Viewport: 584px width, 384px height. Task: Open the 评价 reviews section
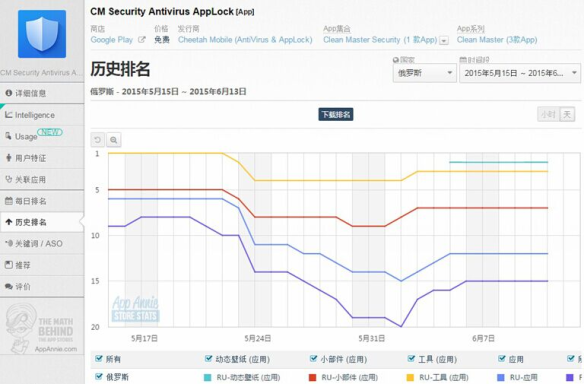coord(42,286)
